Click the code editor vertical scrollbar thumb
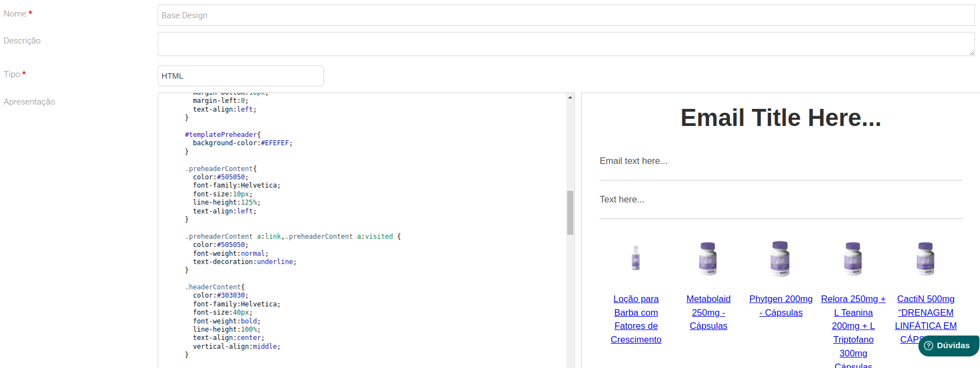 pos(570,213)
